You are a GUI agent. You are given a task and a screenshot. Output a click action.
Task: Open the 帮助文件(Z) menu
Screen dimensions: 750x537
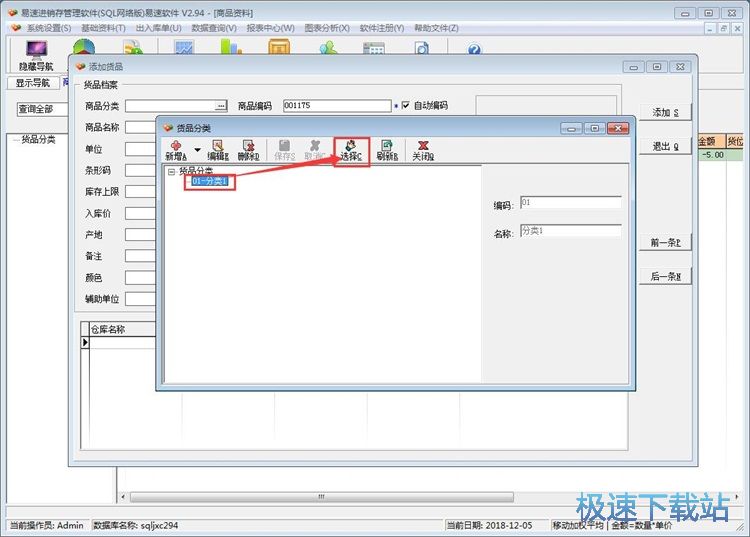click(x=436, y=28)
